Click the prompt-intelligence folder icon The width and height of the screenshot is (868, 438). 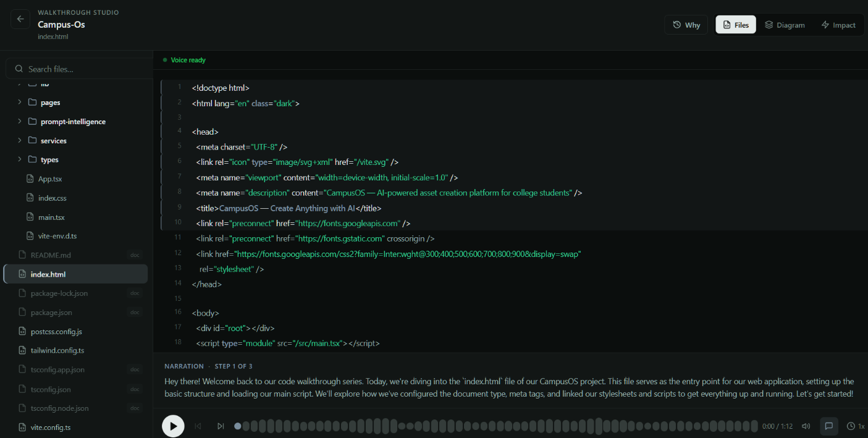[x=32, y=122]
